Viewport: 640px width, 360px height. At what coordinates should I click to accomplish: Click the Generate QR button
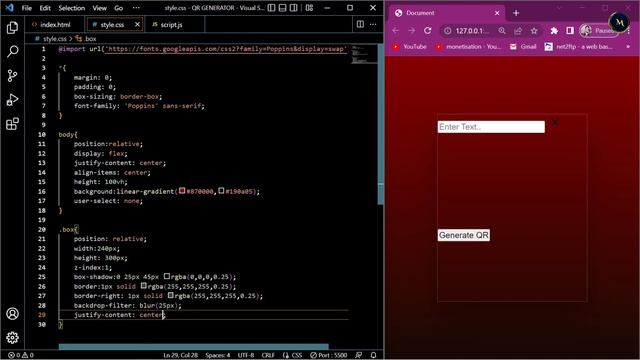pos(464,235)
